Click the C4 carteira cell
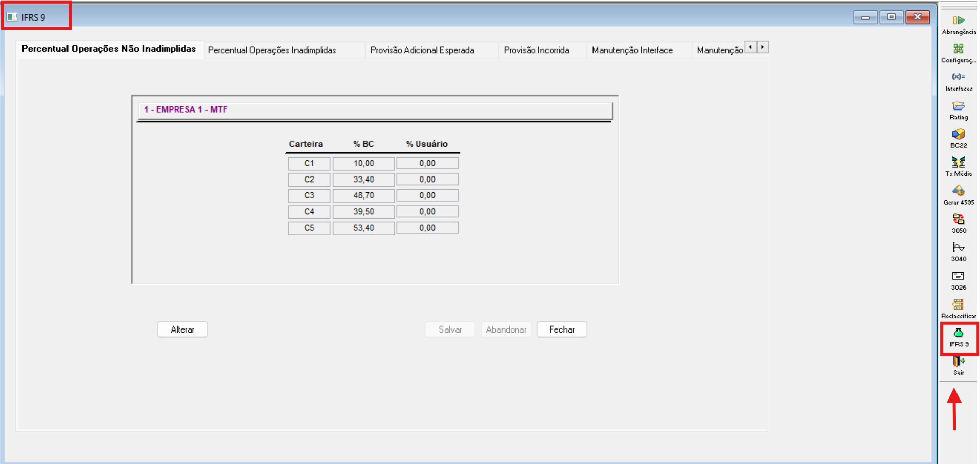 (x=309, y=212)
